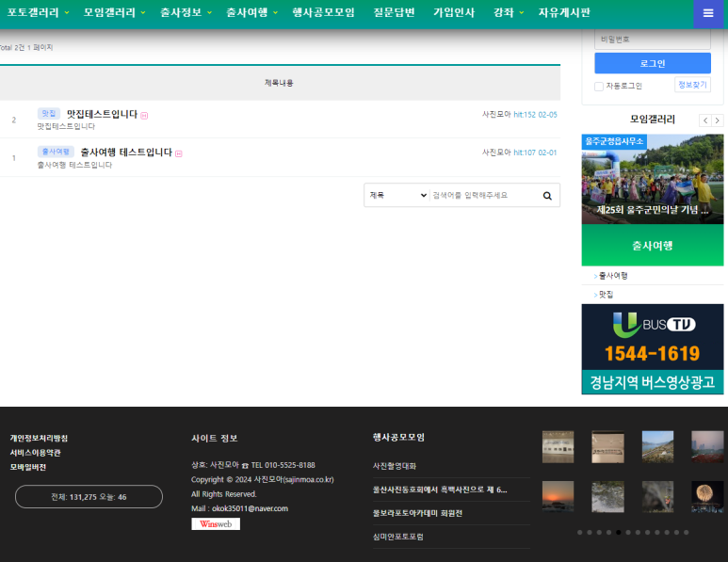Select the first footer carousel dot
Viewport: 728px width, 562px height.
[x=579, y=532]
